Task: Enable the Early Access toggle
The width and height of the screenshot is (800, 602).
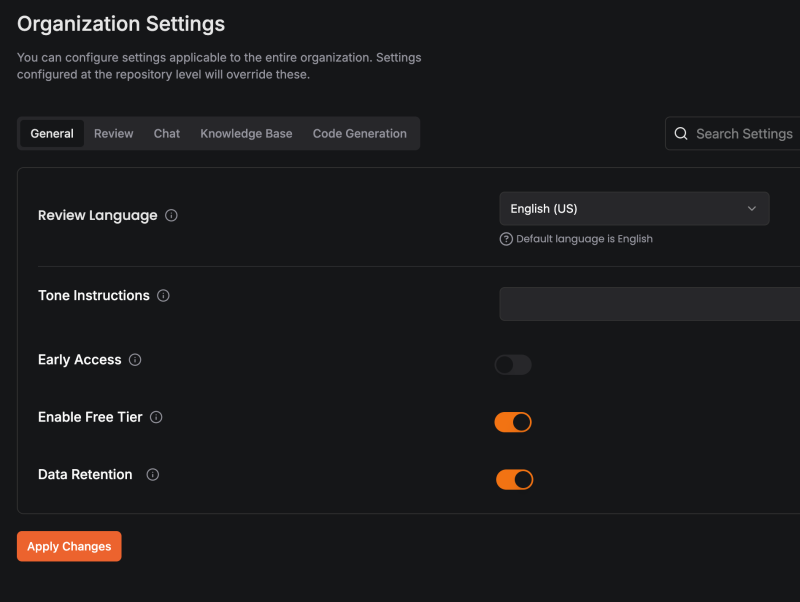Action: pyautogui.click(x=513, y=365)
